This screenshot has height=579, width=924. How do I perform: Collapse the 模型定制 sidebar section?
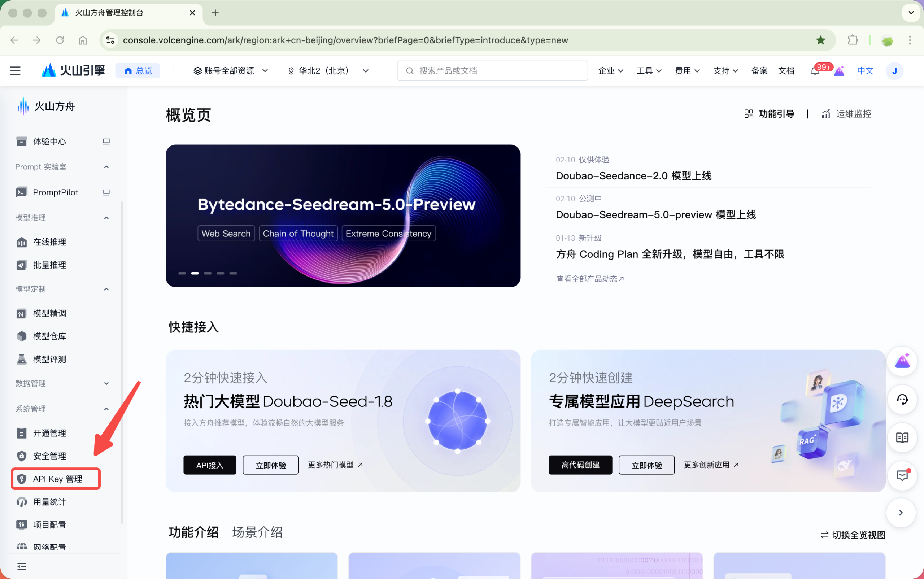106,289
